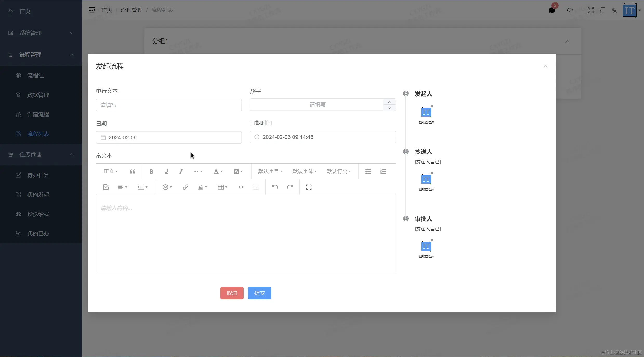Image resolution: width=644 pixels, height=357 pixels.
Task: Open the notifications bell with badge 2
Action: (x=552, y=10)
